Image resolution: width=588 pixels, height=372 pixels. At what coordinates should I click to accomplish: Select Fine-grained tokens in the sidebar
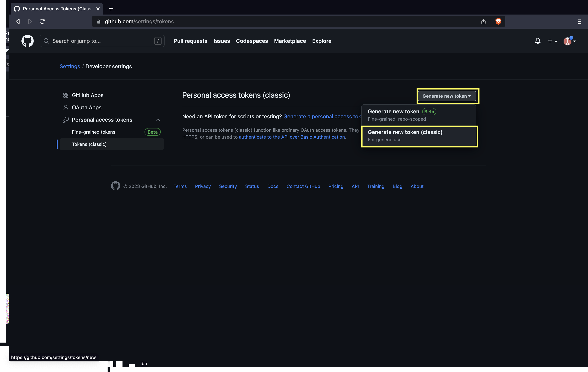94,132
